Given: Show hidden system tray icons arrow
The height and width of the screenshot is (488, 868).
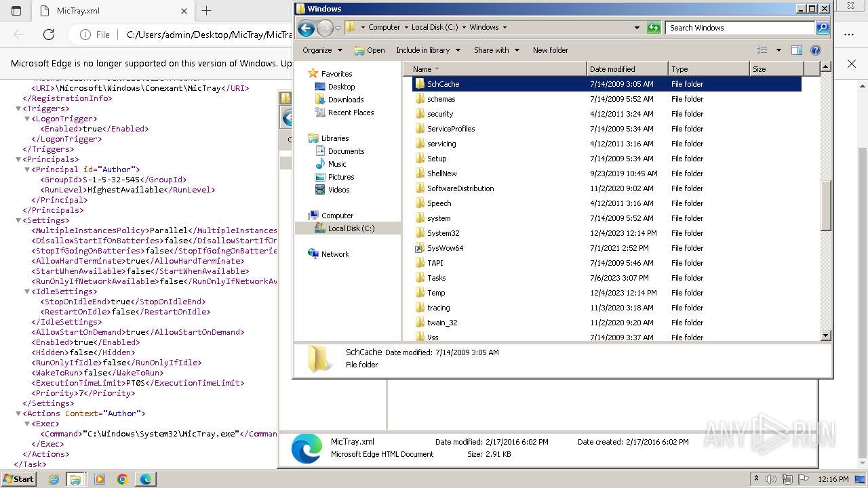Looking at the screenshot, I should coord(757,479).
